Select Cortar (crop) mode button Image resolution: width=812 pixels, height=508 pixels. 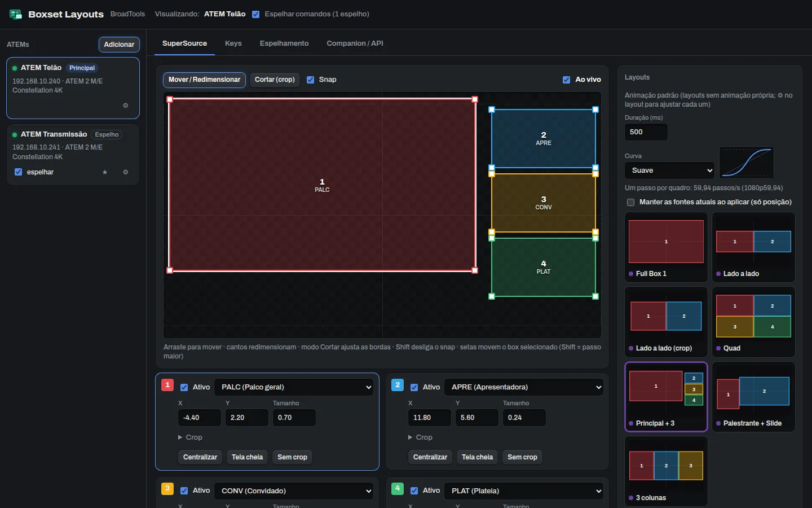pos(275,80)
